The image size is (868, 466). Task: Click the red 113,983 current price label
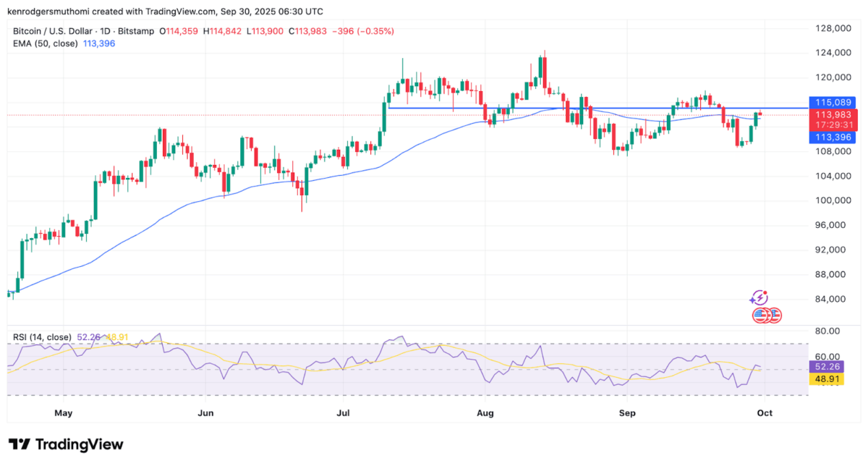coord(832,114)
